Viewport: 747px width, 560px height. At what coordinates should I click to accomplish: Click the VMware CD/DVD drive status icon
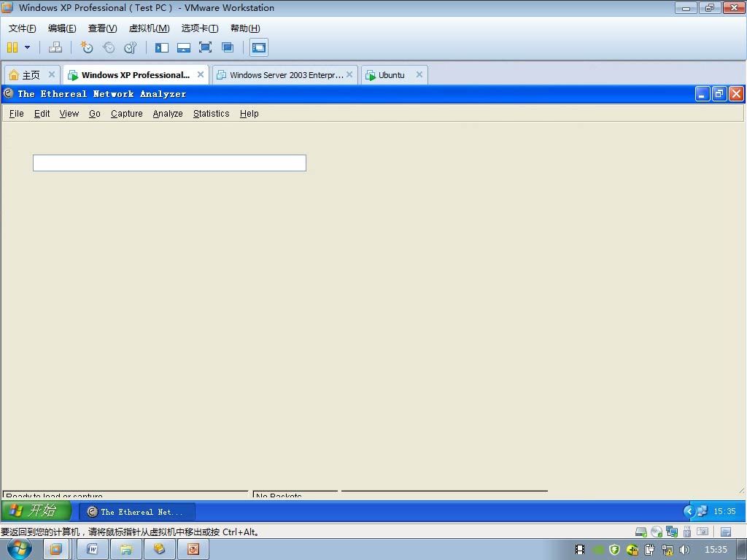click(x=657, y=532)
